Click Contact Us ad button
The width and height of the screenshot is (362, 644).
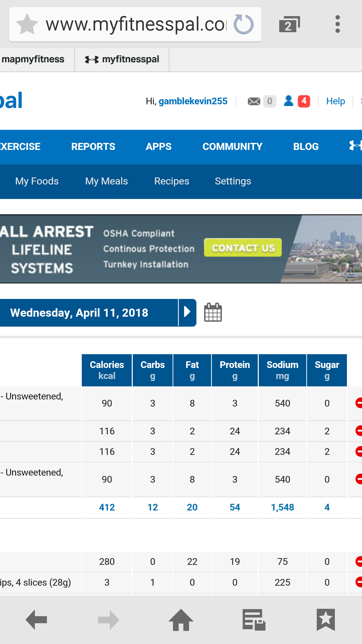coord(243,248)
